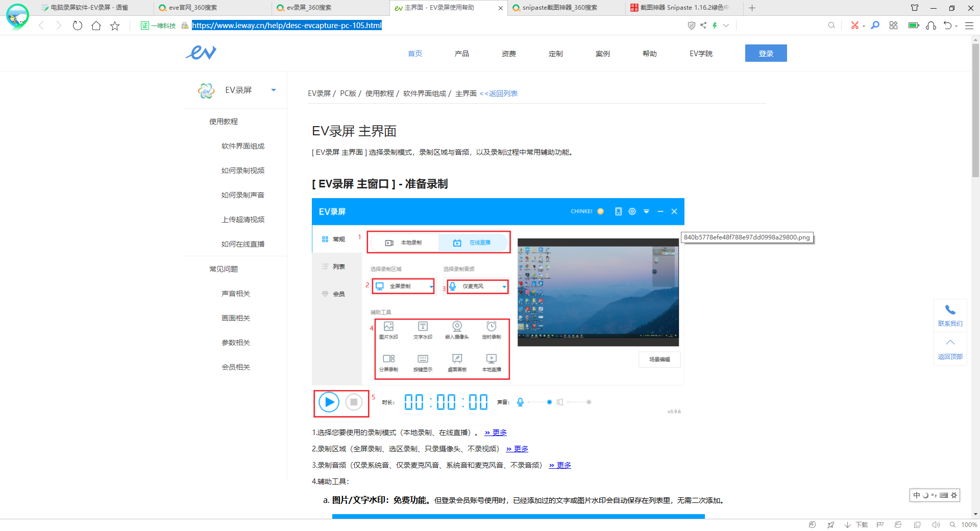Screen dimensions: 980x531
Task: Click 返回顶部 to return to top
Action: point(950,349)
